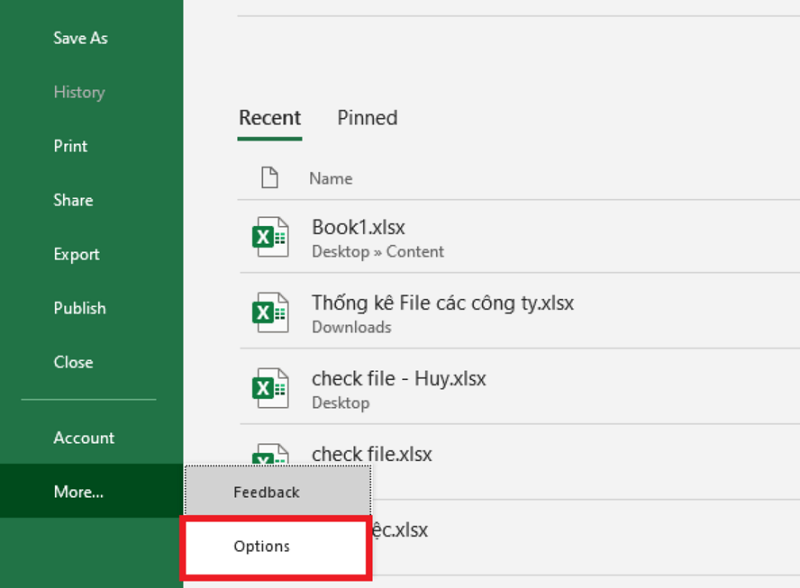The image size is (800, 588).
Task: Click Excel icon next to check file - Huy.xlsx
Action: pos(268,389)
